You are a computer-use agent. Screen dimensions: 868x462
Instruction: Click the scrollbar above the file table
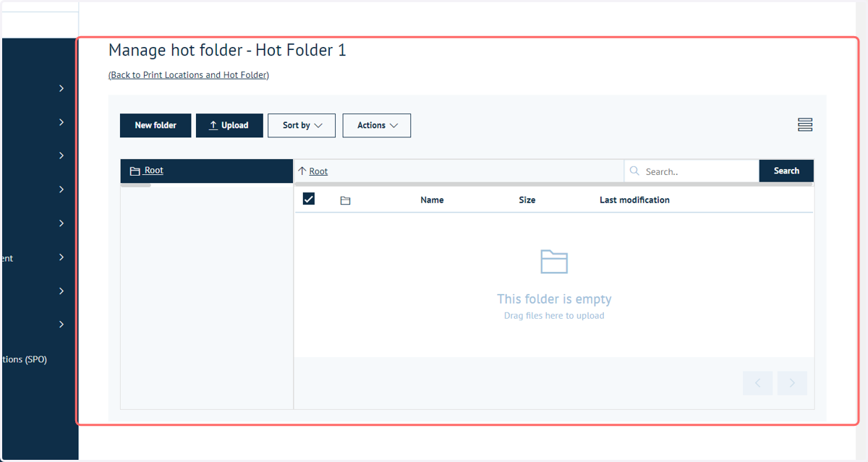click(x=553, y=184)
